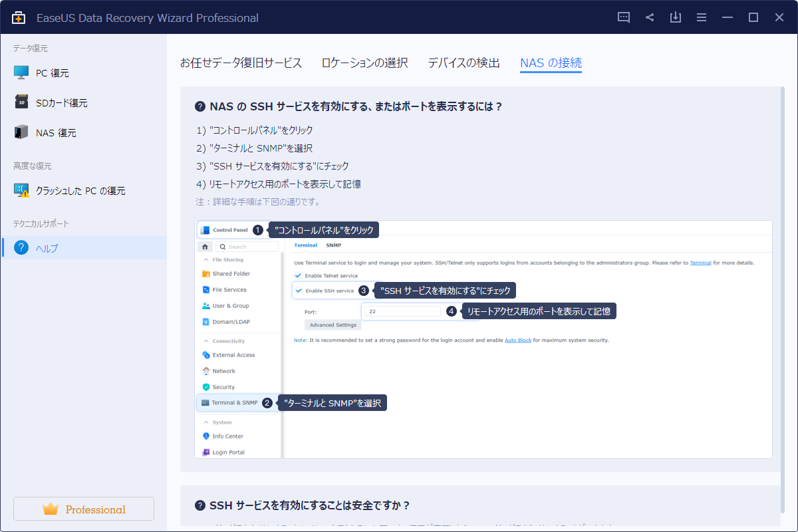The height and width of the screenshot is (532, 798).
Task: Click question icon beside NAS の SSH heading
Action: 199,106
